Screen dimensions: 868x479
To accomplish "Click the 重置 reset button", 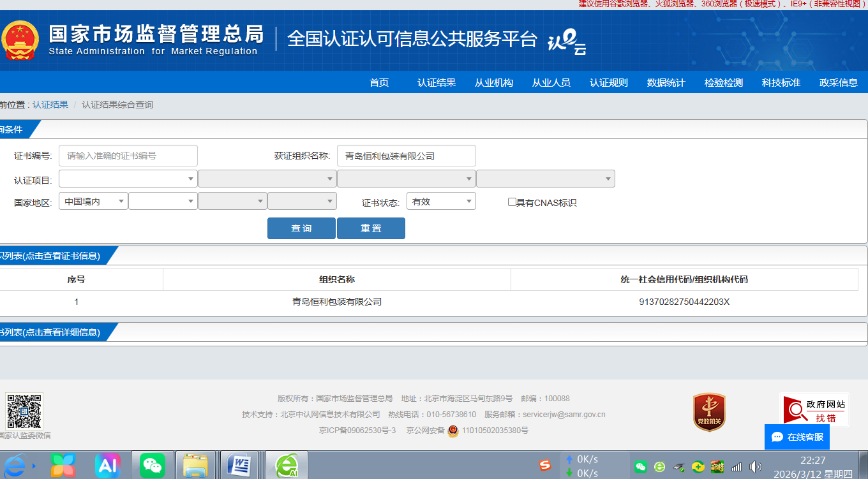I will point(371,228).
